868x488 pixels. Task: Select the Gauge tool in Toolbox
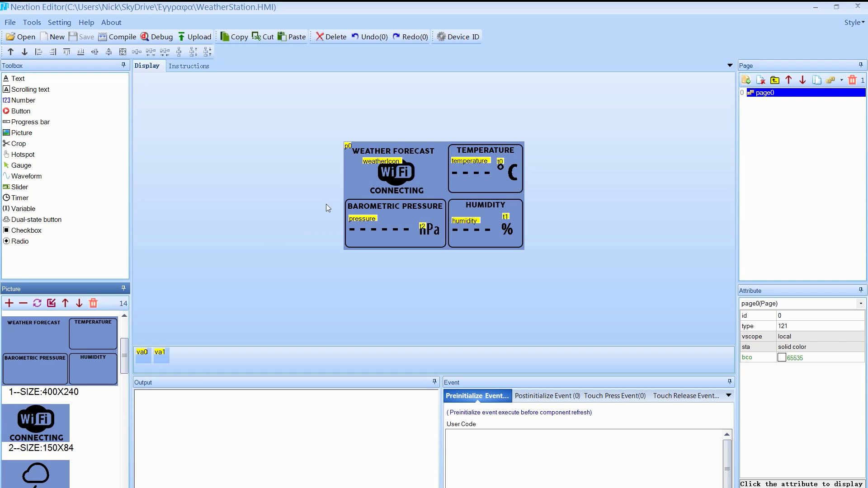tap(21, 165)
